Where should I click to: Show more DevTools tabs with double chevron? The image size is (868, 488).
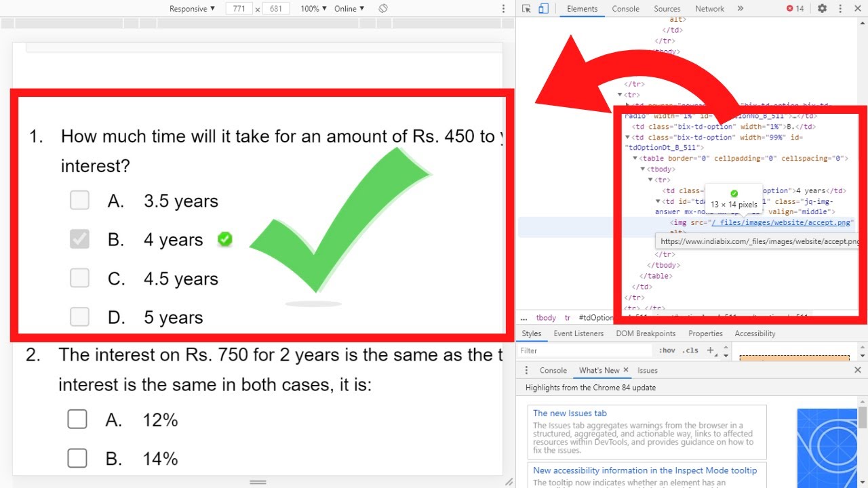click(740, 9)
